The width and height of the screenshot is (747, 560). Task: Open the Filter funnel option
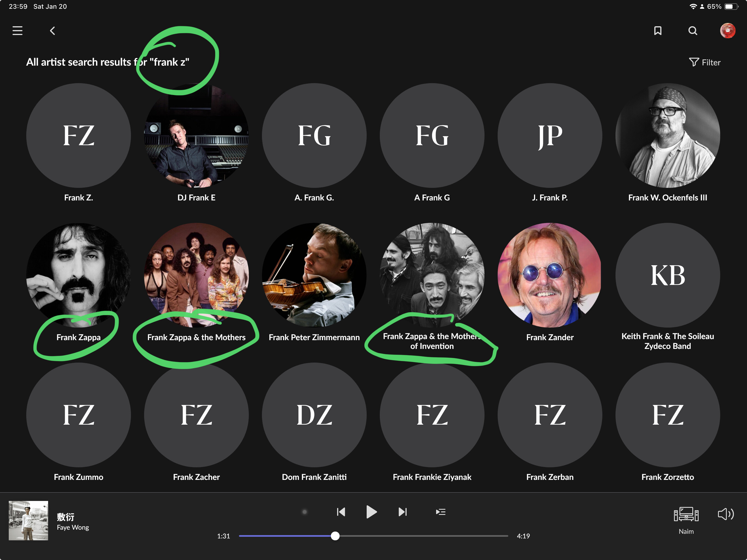(x=704, y=63)
